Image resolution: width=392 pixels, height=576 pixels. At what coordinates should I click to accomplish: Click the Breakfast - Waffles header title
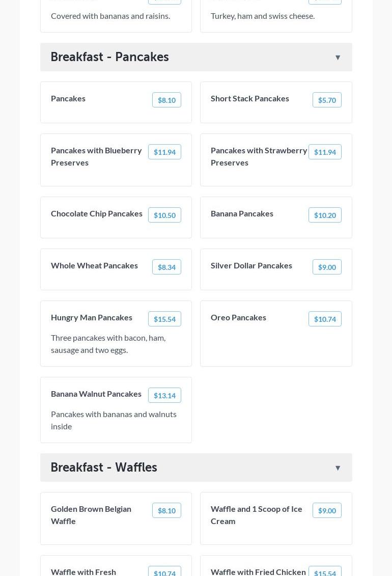(103, 467)
